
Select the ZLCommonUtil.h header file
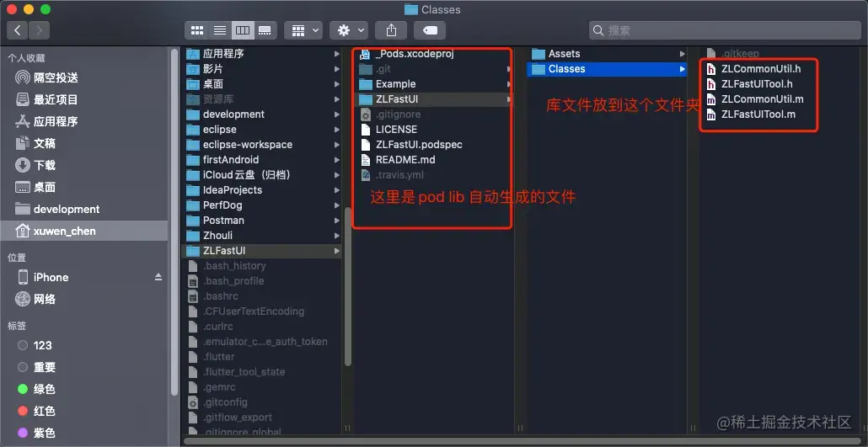coord(759,69)
